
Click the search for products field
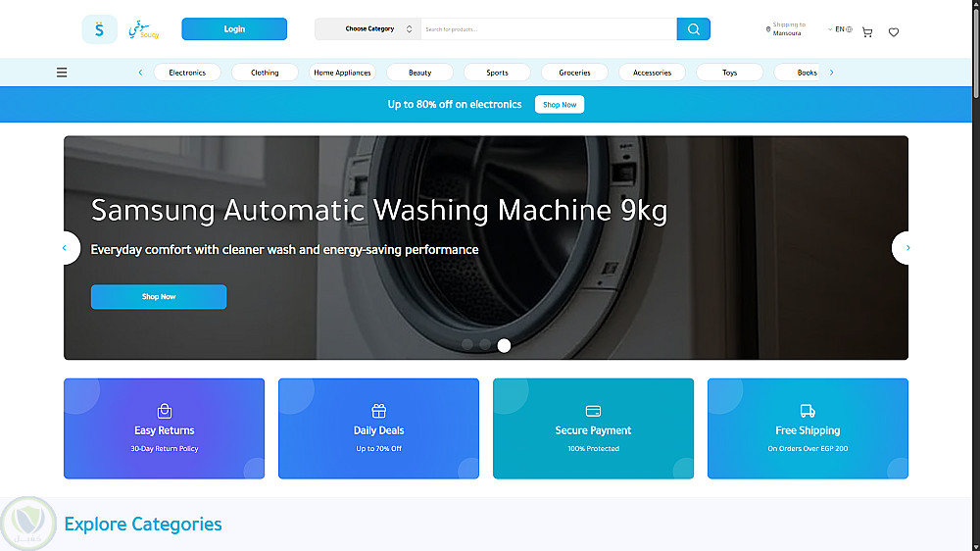[x=549, y=28]
